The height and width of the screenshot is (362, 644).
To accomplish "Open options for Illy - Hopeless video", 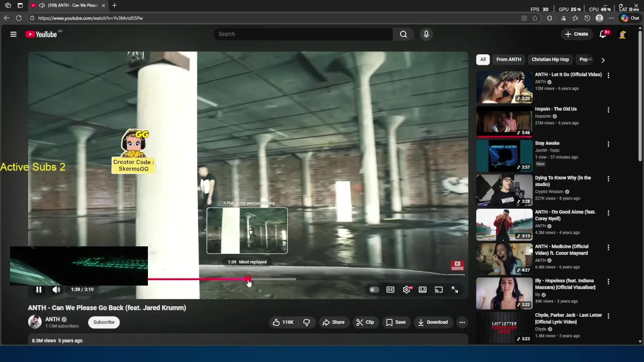I will (608, 282).
